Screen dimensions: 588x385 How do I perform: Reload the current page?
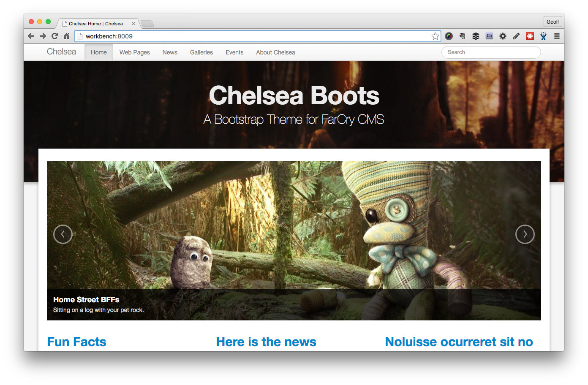(x=54, y=36)
